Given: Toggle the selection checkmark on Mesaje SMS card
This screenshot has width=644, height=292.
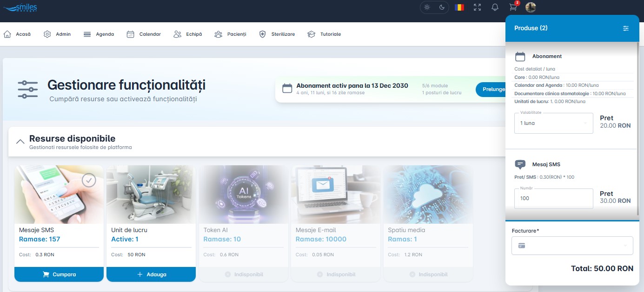Looking at the screenshot, I should (89, 180).
